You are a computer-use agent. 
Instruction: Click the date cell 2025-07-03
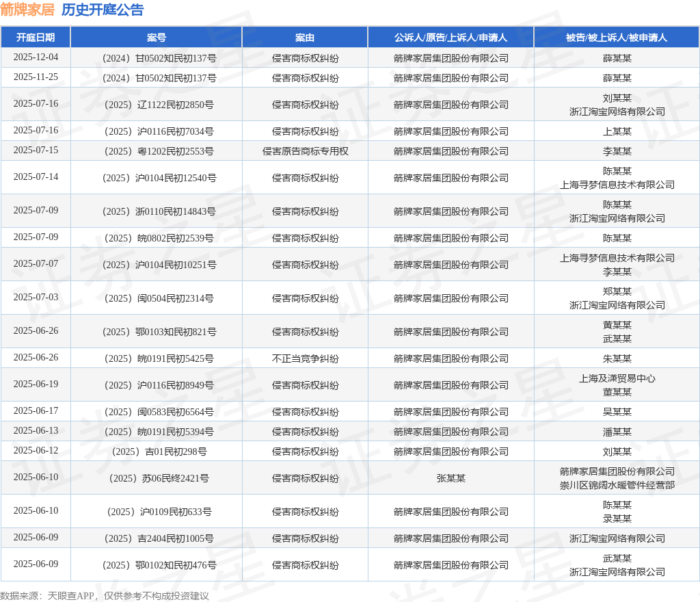click(36, 298)
